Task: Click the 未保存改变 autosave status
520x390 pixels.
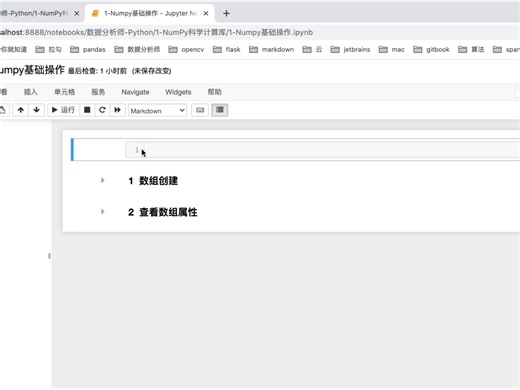Action: click(x=152, y=71)
